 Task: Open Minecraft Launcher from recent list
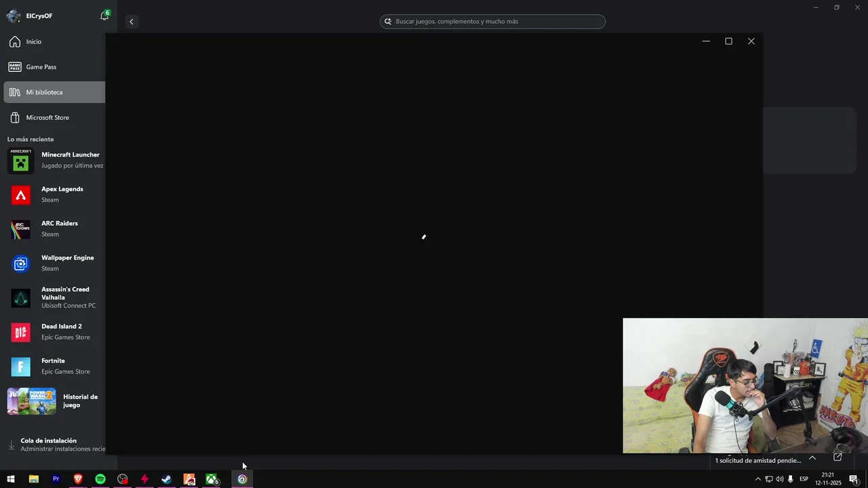54,161
